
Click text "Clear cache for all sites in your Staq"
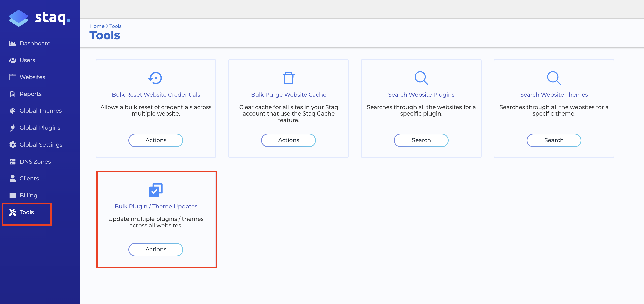tap(289, 107)
